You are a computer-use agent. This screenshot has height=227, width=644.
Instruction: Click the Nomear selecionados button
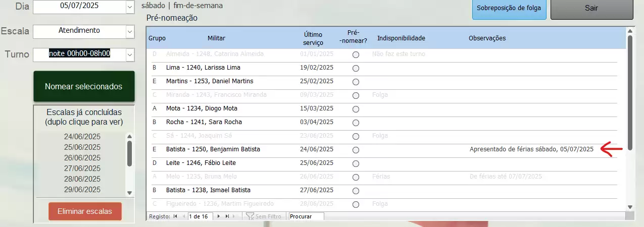pos(84,87)
